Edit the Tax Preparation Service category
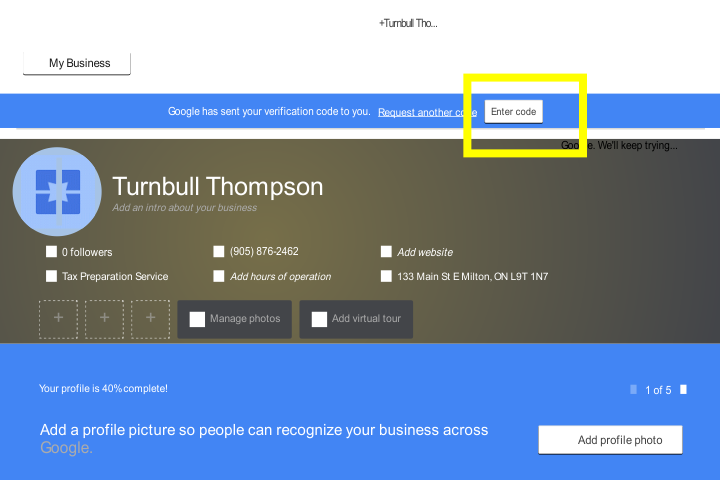Screen dimensions: 720x480 (115, 277)
